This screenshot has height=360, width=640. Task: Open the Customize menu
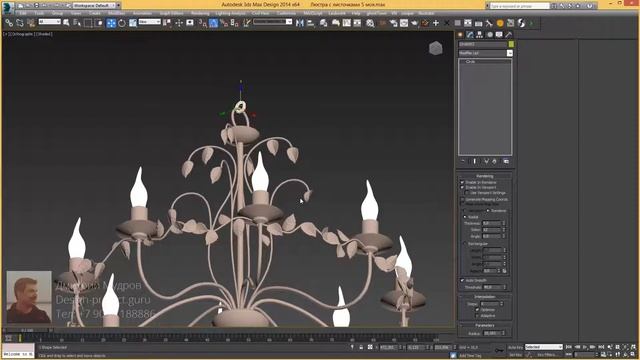tap(287, 13)
